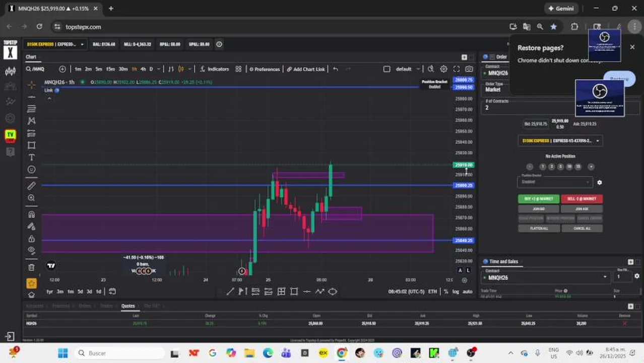This screenshot has width=644, height=363.
Task: Select the rectangle shape tool
Action: (31, 145)
